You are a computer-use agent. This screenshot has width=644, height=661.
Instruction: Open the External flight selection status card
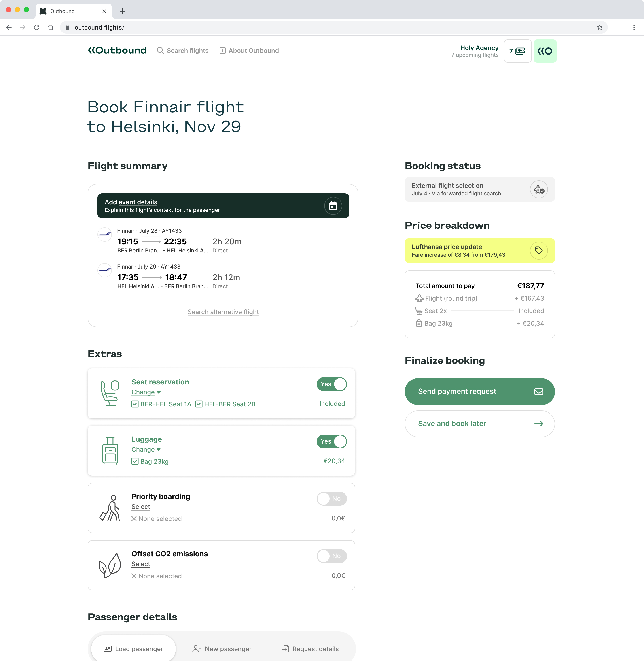(480, 190)
